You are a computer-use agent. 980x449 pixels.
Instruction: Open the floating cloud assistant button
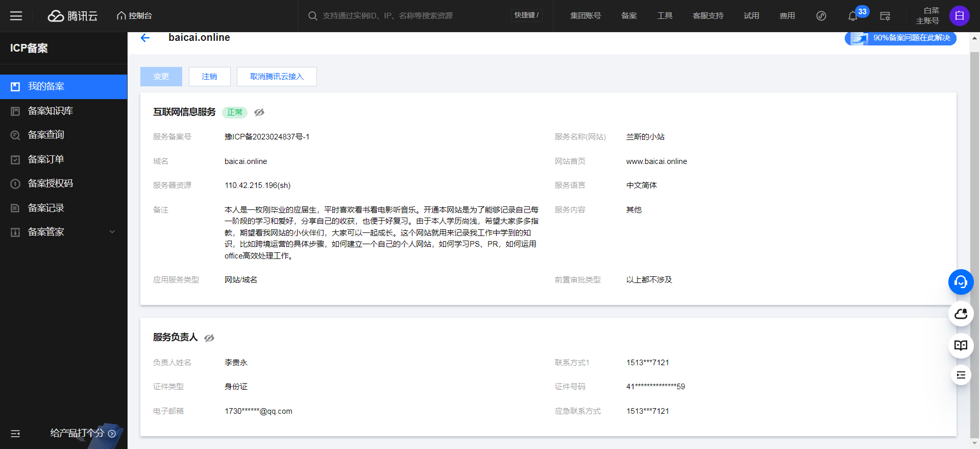pyautogui.click(x=961, y=314)
